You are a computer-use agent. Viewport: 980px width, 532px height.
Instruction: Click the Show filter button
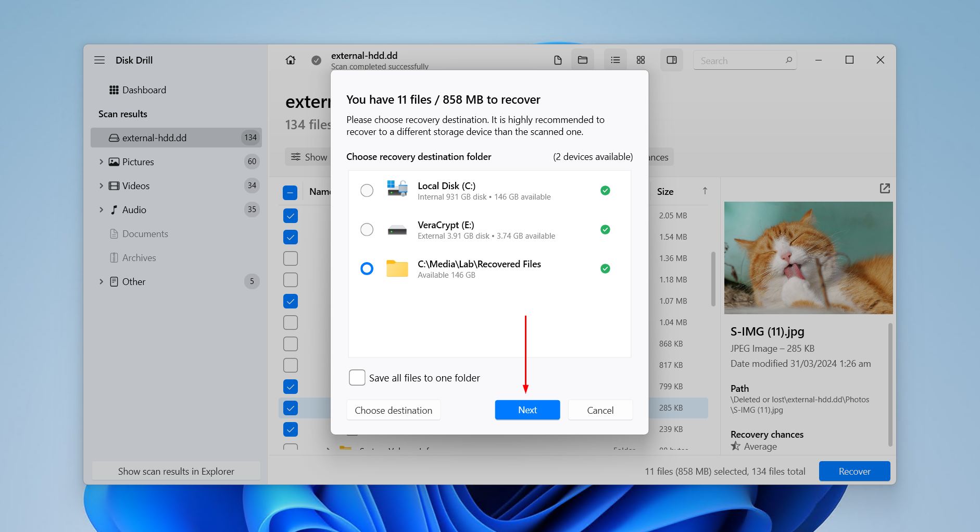[x=308, y=157]
